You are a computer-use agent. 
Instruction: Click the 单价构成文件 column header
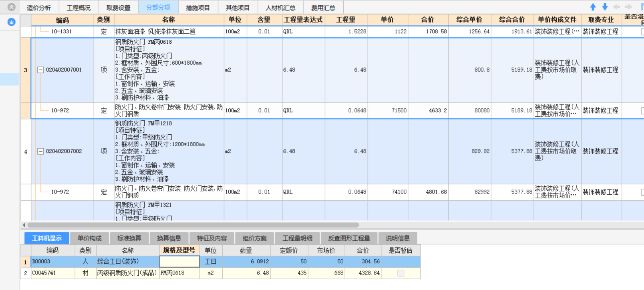(x=557, y=20)
